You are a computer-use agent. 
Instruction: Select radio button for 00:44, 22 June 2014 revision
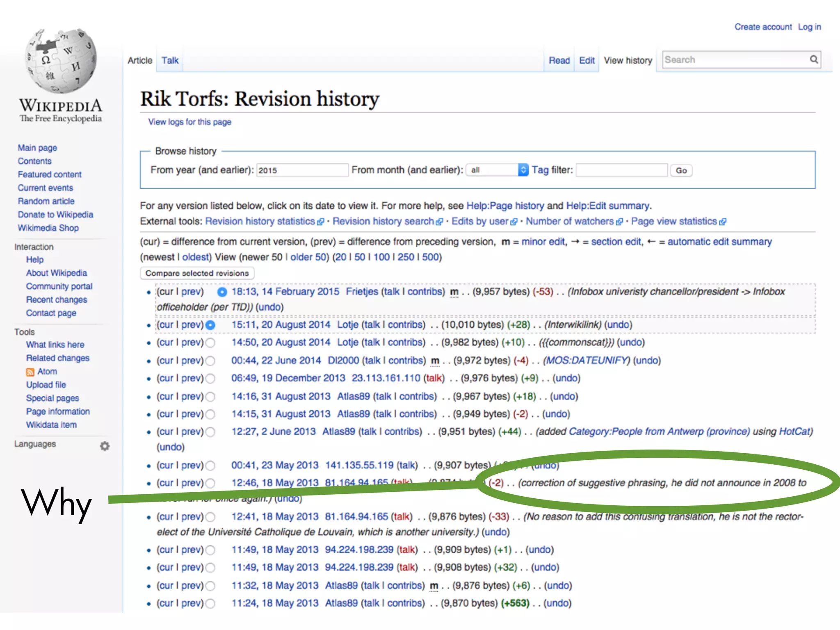point(210,361)
